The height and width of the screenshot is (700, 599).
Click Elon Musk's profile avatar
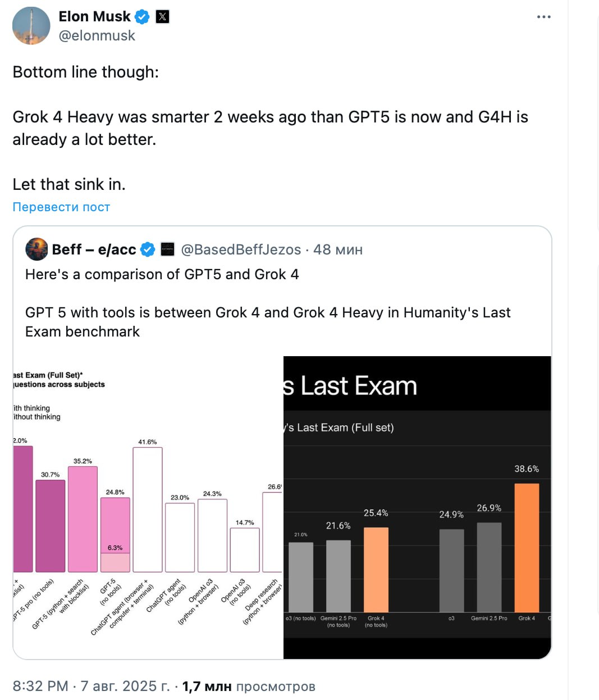coord(31,26)
